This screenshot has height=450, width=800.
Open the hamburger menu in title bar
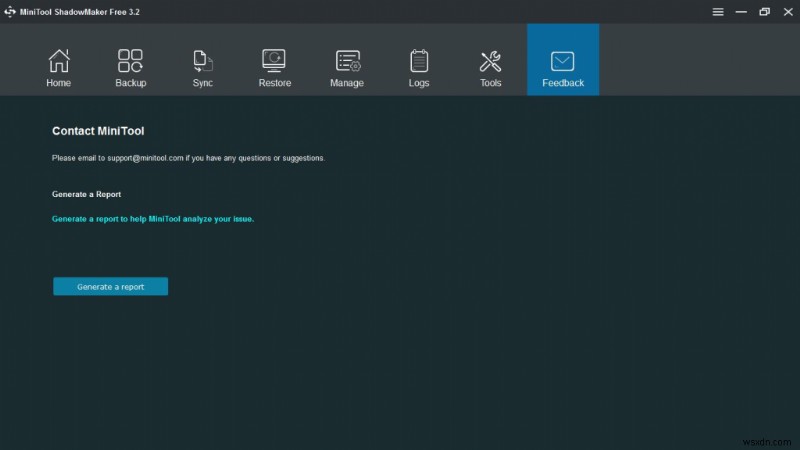tap(718, 12)
